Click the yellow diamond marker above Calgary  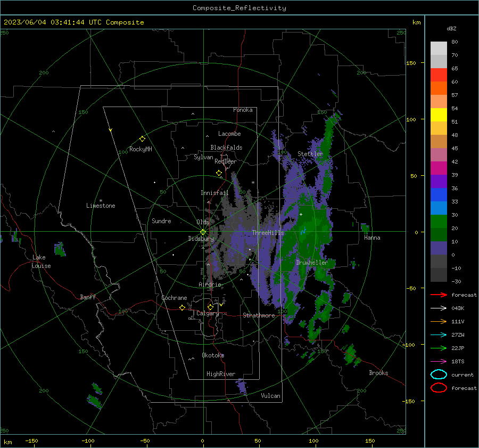click(210, 307)
